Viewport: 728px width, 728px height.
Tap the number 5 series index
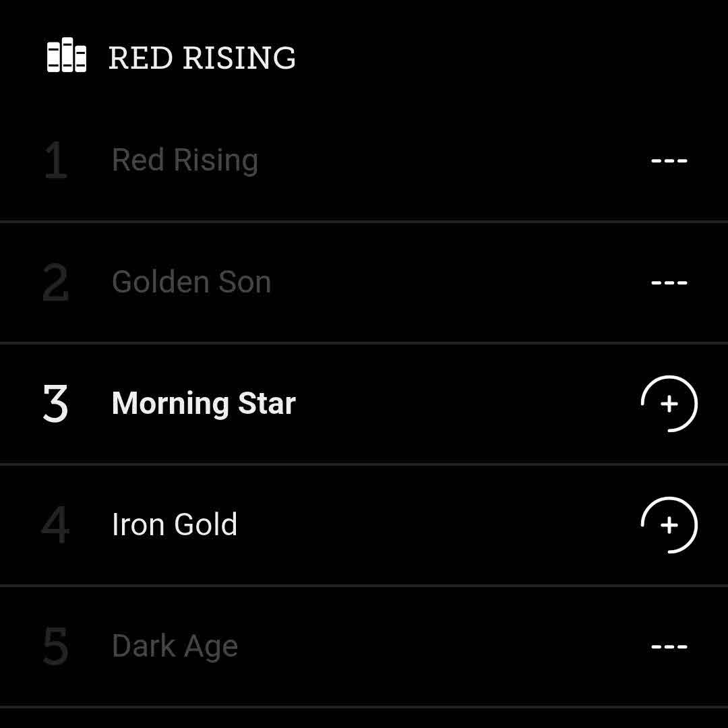(55, 646)
